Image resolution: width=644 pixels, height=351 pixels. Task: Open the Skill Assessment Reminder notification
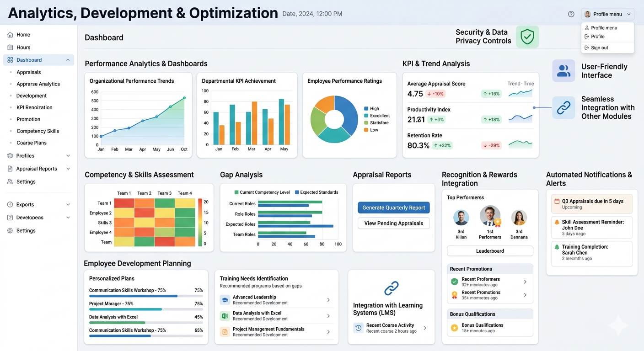pyautogui.click(x=592, y=227)
